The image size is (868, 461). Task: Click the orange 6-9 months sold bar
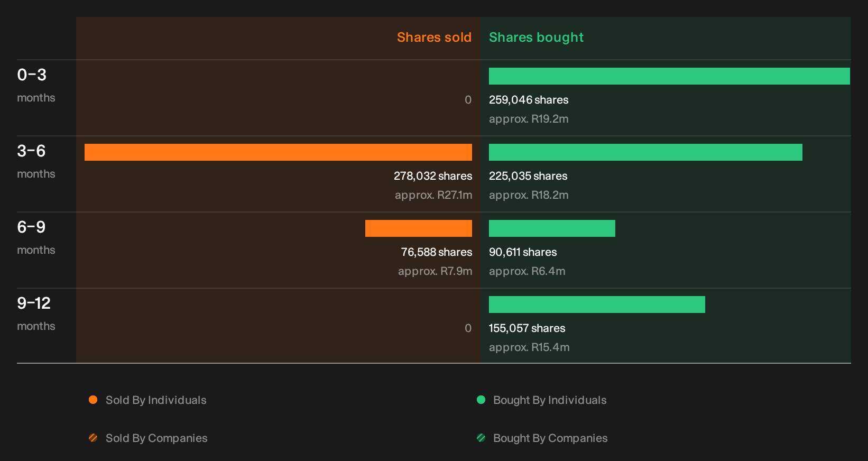click(419, 228)
